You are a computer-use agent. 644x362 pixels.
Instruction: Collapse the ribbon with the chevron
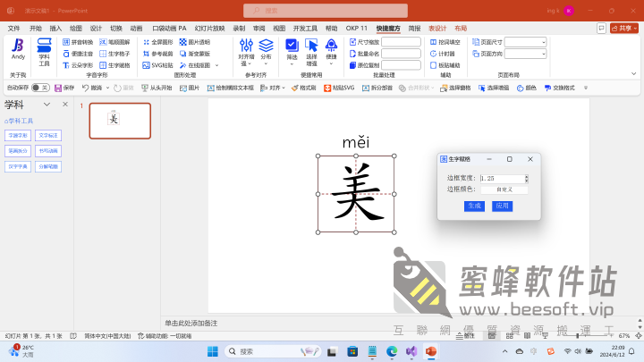pyautogui.click(x=634, y=74)
